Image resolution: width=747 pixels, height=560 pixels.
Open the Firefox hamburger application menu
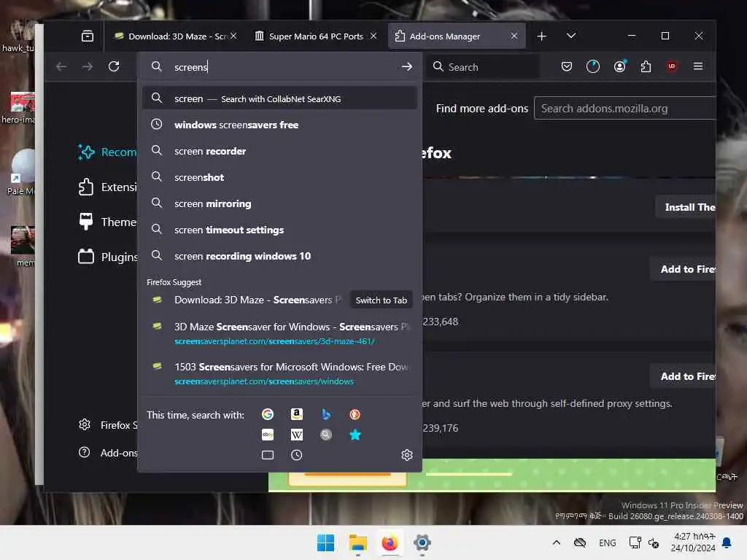(x=698, y=66)
